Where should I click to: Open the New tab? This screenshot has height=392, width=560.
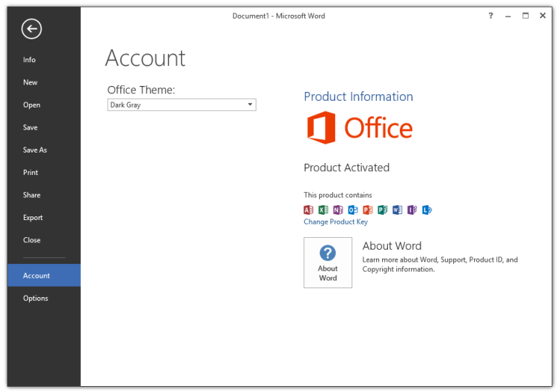pyautogui.click(x=44, y=82)
